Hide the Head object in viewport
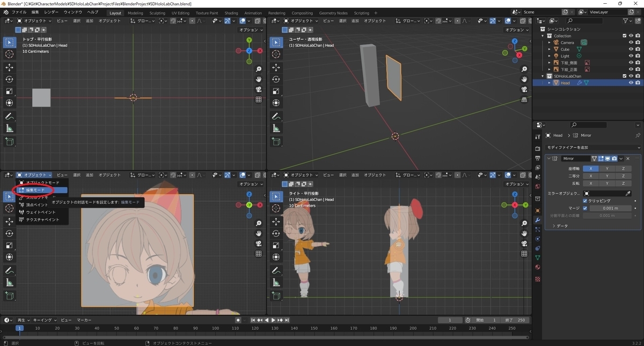The height and width of the screenshot is (346, 644). point(631,83)
